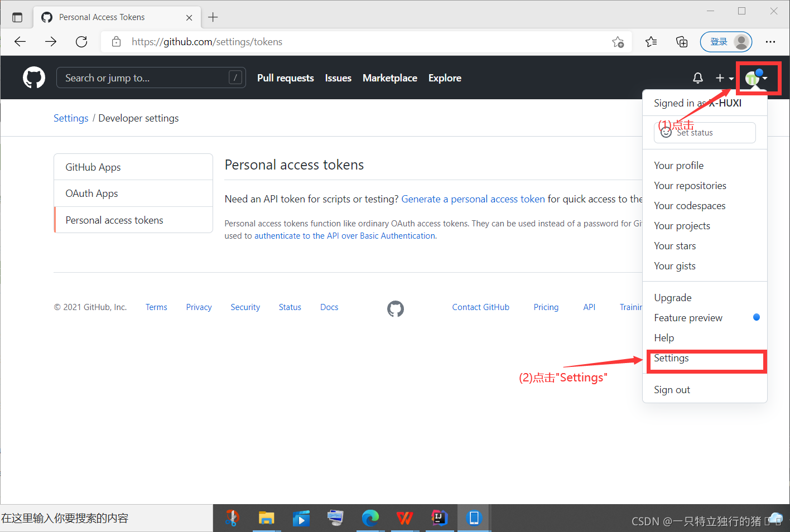Open the video player app in taskbar
Image resolution: width=790 pixels, height=532 pixels.
coord(301,518)
